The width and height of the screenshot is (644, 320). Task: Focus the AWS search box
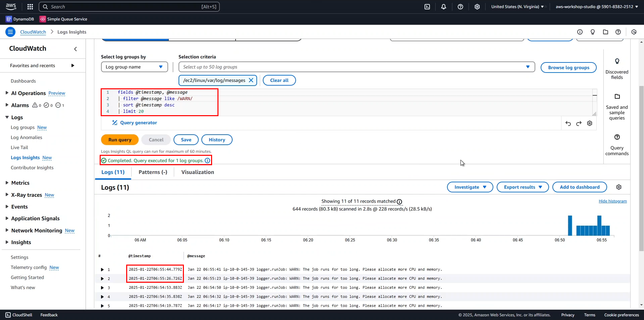pyautogui.click(x=129, y=7)
